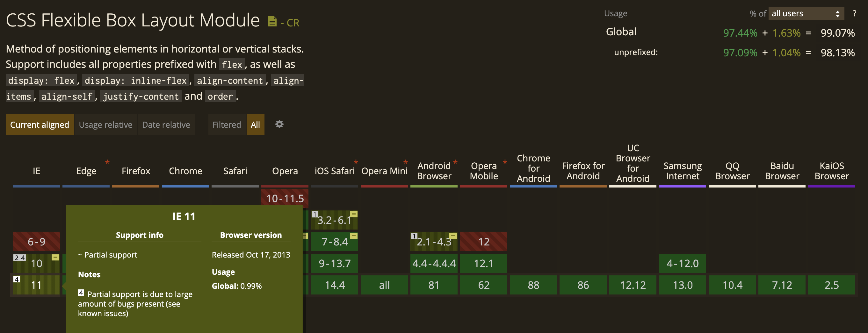Click the QQ Browser column header
This screenshot has width=868, height=333.
[732, 171]
